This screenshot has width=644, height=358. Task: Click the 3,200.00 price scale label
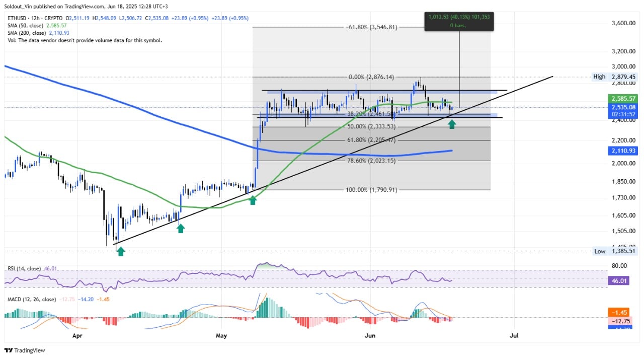coord(622,51)
